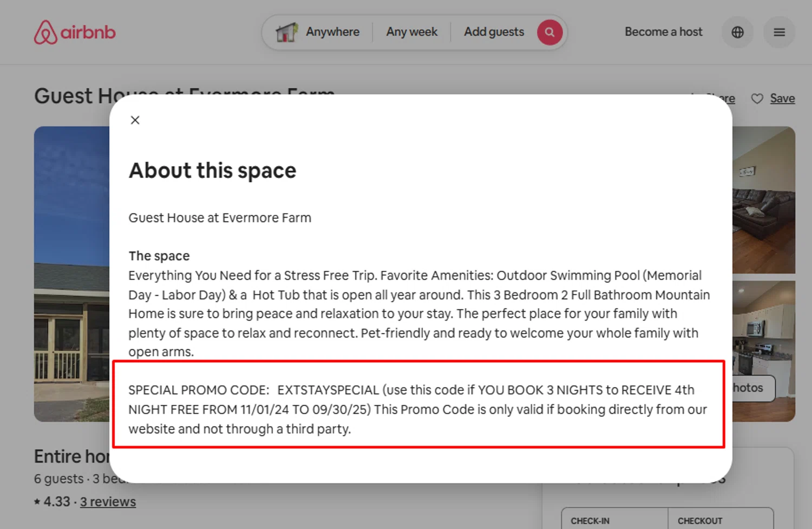Open the main exterior house photo

click(x=71, y=274)
